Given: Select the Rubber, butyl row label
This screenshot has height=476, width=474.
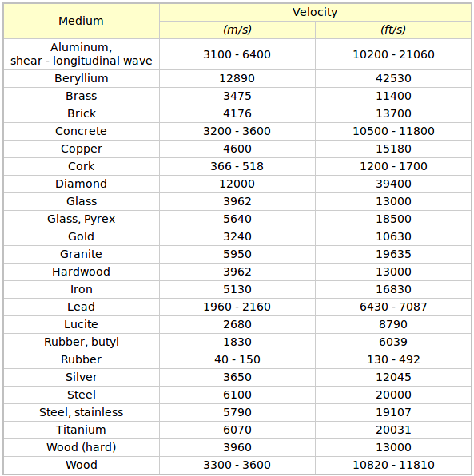Looking at the screenshot, I should pyautogui.click(x=81, y=342).
